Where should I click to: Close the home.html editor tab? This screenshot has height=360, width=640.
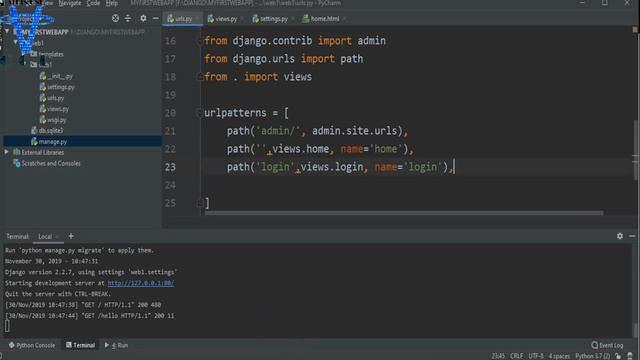344,19
